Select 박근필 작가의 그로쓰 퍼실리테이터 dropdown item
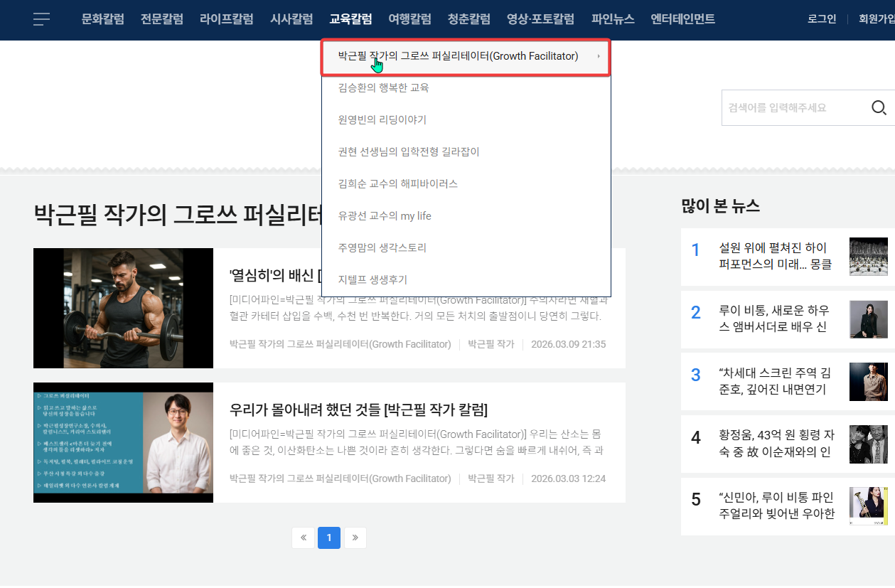This screenshot has height=588, width=895. click(x=466, y=56)
